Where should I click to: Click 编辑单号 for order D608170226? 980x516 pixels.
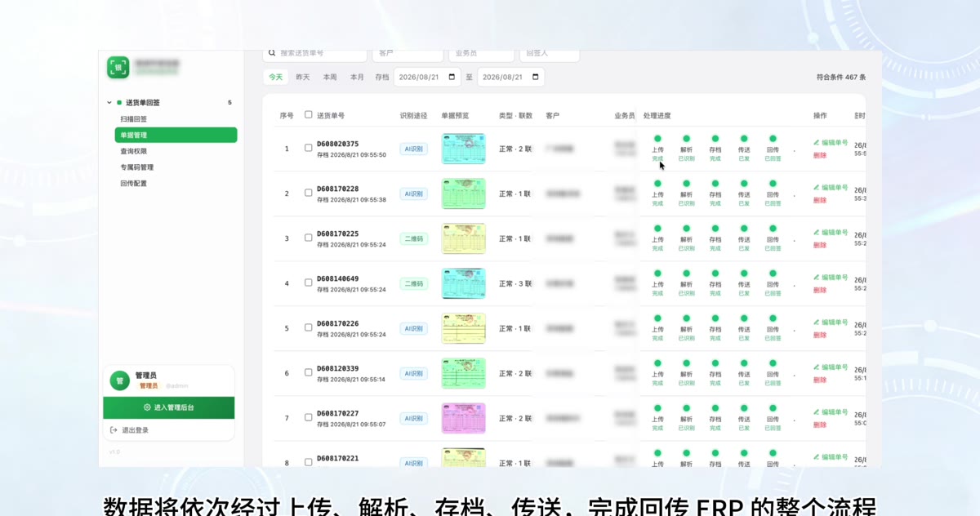(x=831, y=322)
